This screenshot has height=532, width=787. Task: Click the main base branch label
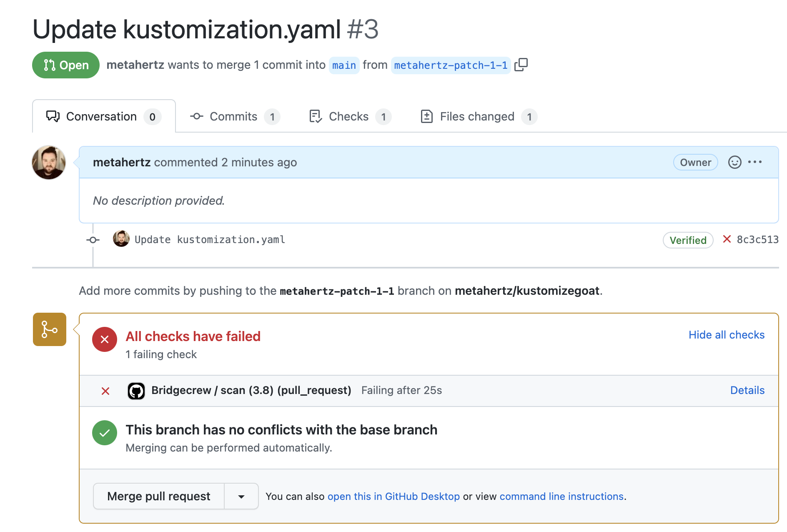(344, 65)
